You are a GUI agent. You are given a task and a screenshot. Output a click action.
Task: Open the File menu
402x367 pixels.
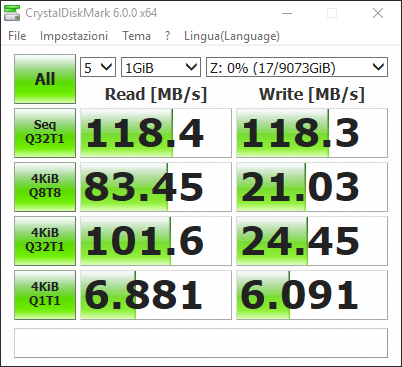17,36
